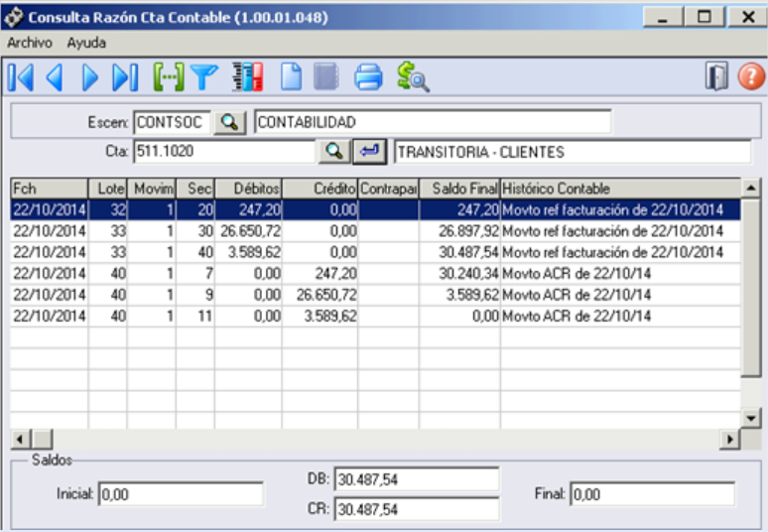Click saldo final cell 30.240,34
The image size is (768, 532).
coord(459,273)
